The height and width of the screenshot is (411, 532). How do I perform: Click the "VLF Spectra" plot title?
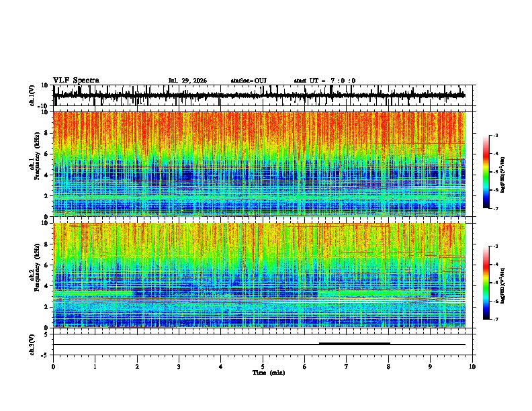(76, 81)
